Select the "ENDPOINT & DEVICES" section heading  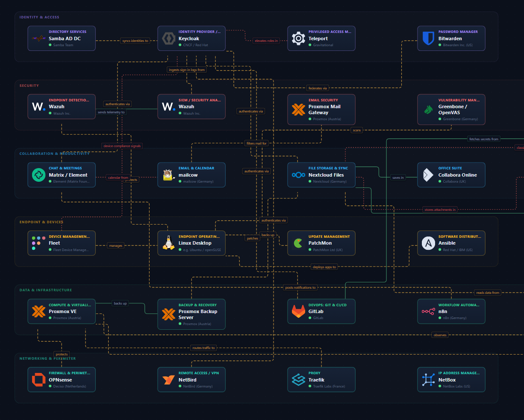point(41,222)
